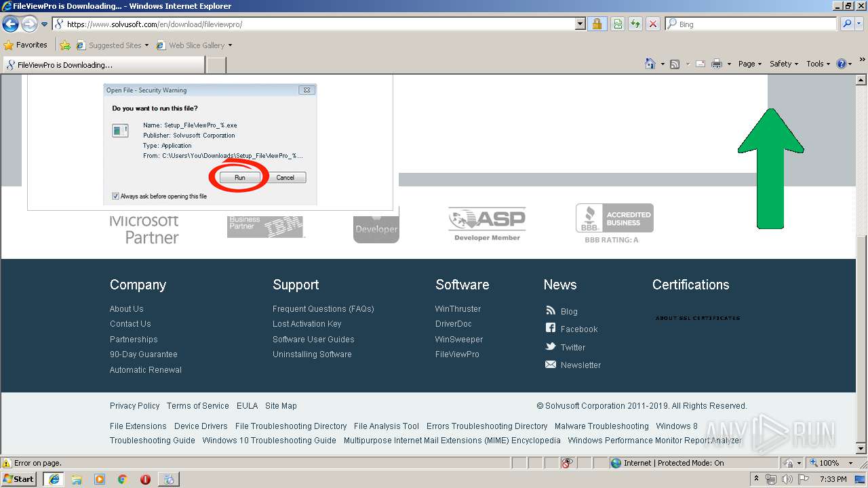Open the WinThruster software link
The image size is (868, 488).
tap(458, 309)
